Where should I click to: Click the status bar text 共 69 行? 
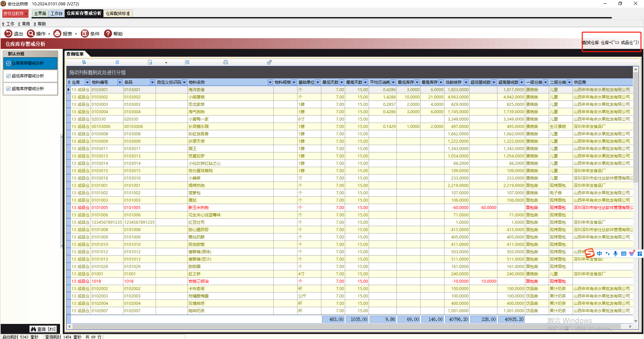(93, 337)
